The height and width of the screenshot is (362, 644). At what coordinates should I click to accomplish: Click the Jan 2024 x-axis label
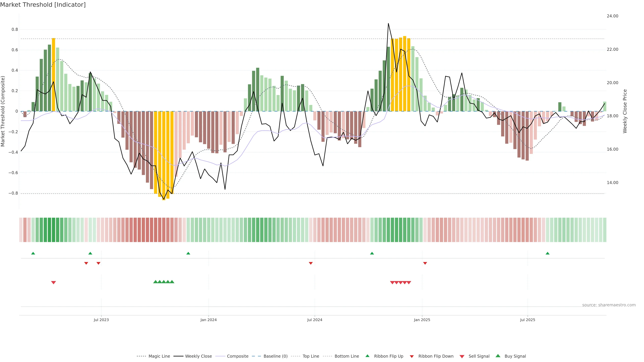coord(208,320)
